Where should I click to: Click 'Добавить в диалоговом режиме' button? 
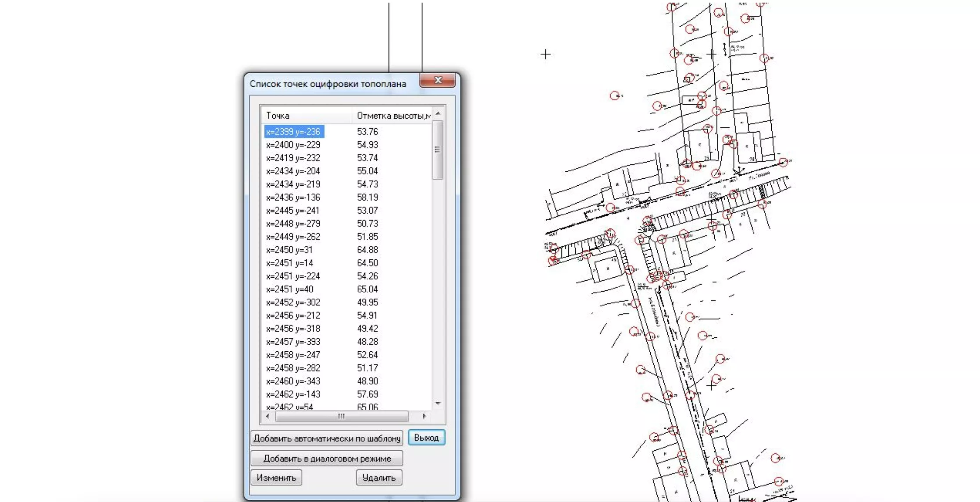327,458
